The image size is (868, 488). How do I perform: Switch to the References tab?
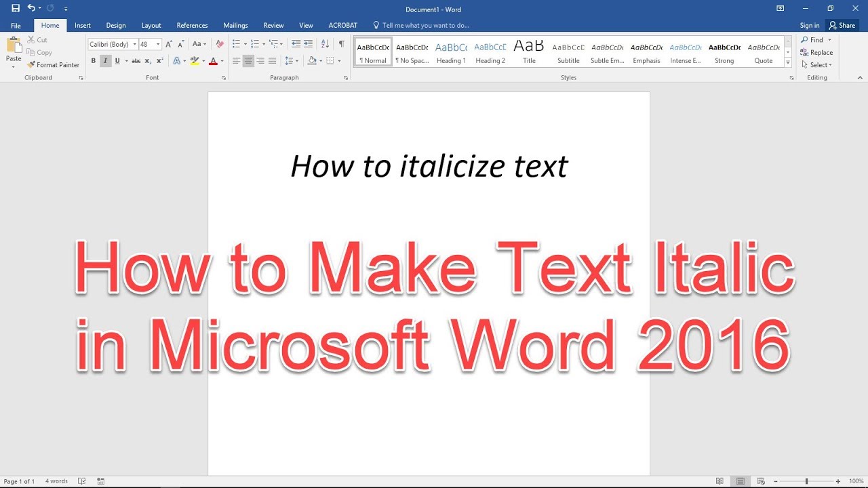coord(193,26)
